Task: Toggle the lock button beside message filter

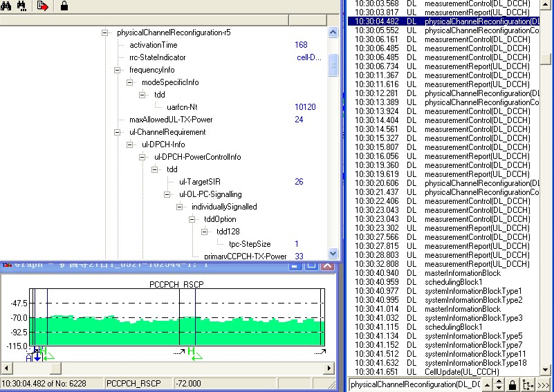Action: click(513, 384)
